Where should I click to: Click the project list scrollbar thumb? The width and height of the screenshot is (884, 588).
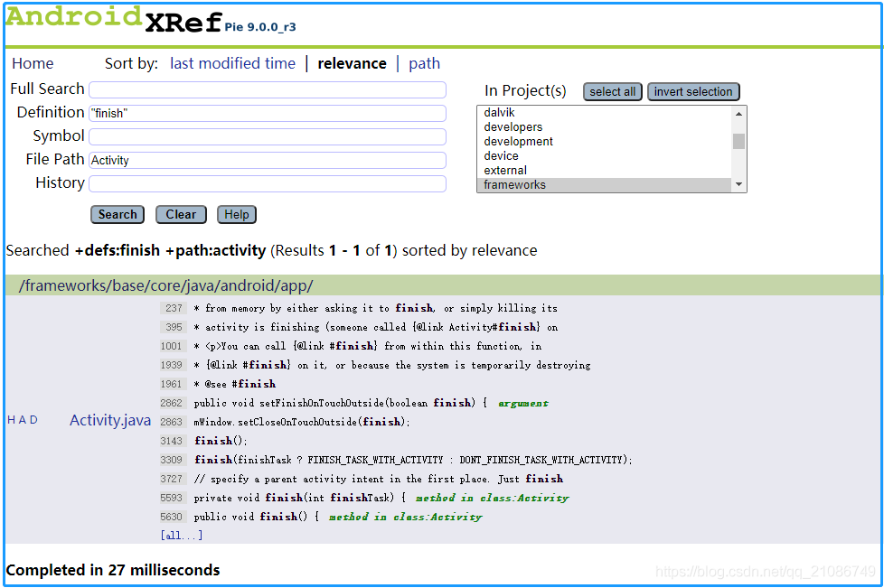tap(738, 141)
